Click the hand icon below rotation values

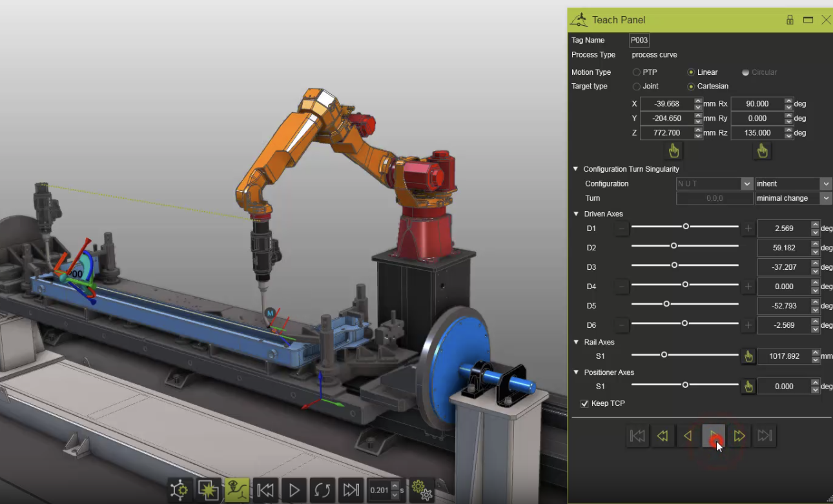(762, 151)
